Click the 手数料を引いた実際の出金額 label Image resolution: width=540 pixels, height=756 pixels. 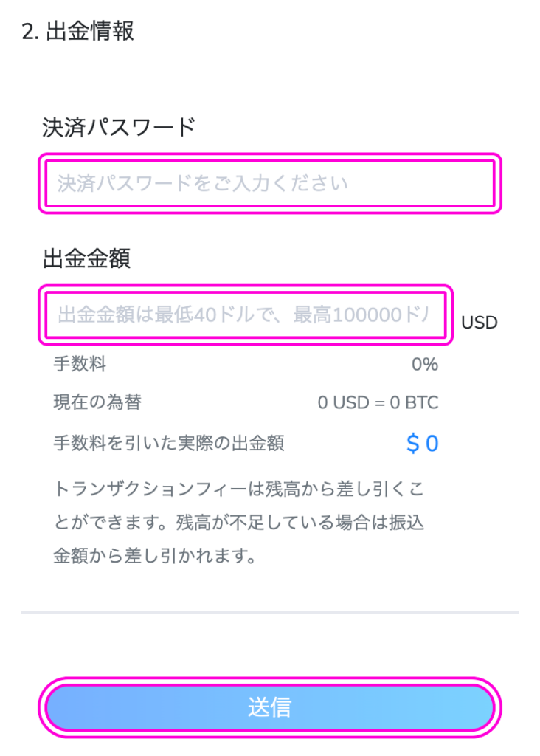point(169,443)
